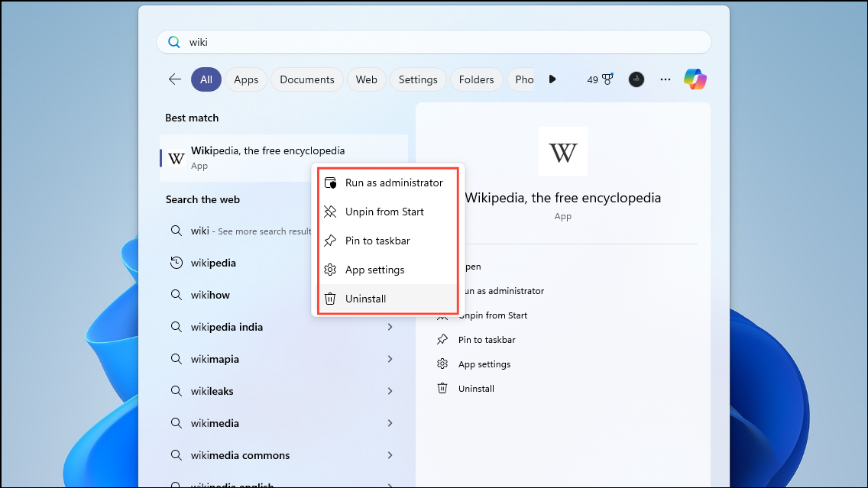Click the dark profile avatar icon
Image resolution: width=868 pixels, height=488 pixels.
pyautogui.click(x=636, y=79)
